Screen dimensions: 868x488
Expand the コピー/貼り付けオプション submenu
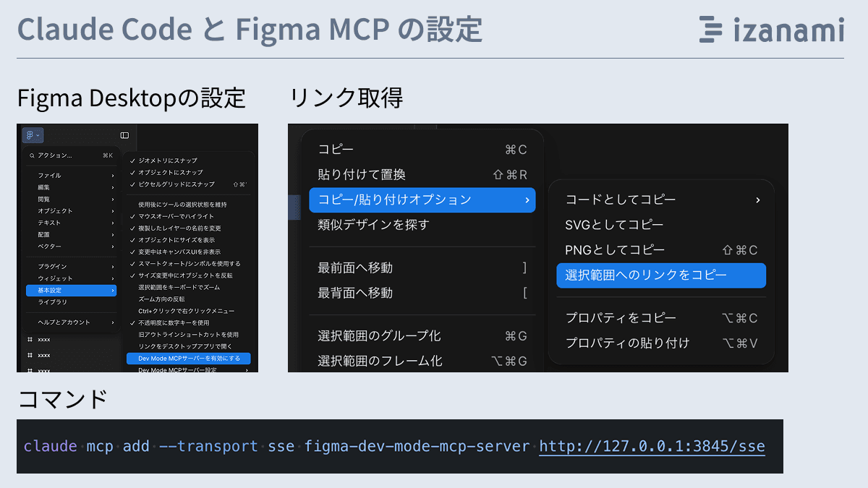point(422,200)
